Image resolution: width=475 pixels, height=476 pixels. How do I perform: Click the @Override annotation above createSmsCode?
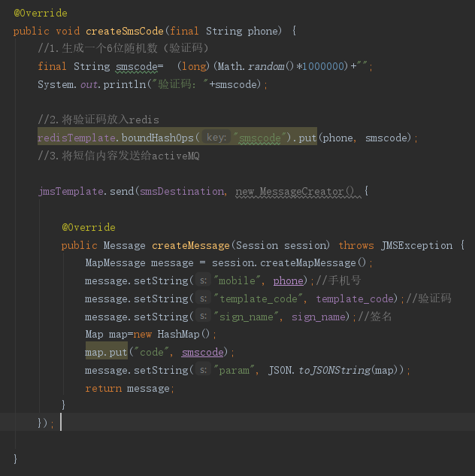pyautogui.click(x=41, y=13)
